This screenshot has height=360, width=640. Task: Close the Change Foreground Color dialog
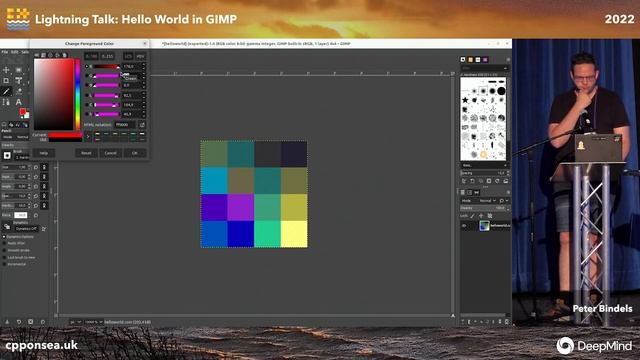tap(144, 43)
